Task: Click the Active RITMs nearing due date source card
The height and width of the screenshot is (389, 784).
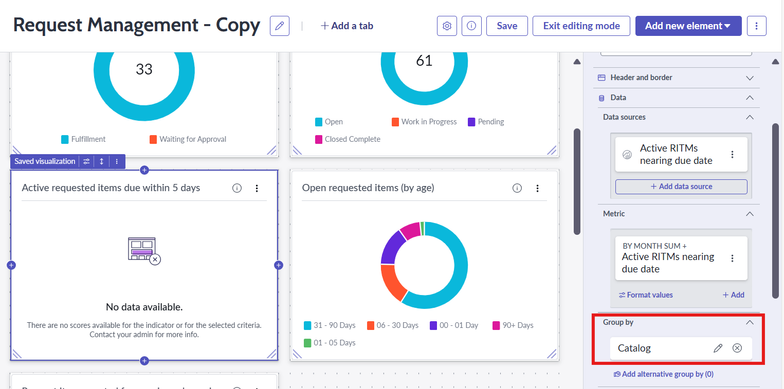Action: pyautogui.click(x=681, y=154)
